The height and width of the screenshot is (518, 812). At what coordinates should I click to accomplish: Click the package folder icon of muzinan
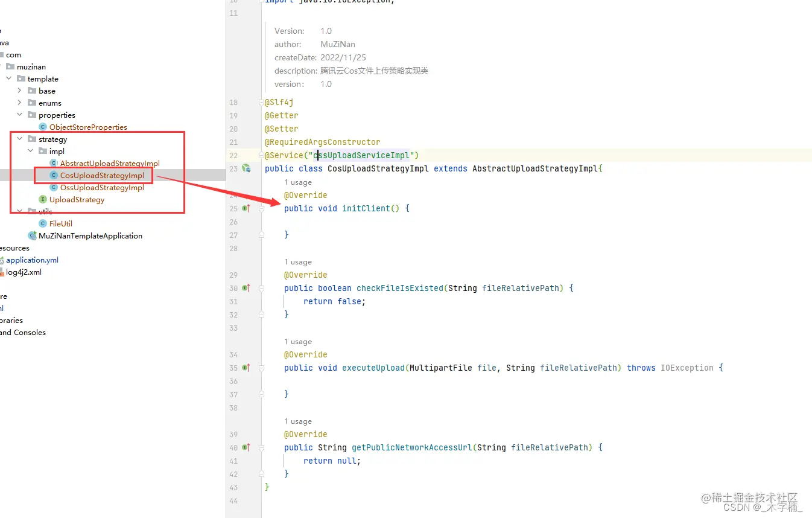(x=10, y=66)
